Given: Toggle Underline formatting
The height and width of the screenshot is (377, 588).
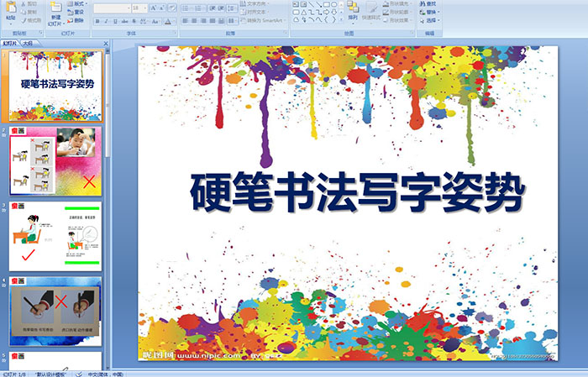Looking at the screenshot, I should click(x=116, y=21).
